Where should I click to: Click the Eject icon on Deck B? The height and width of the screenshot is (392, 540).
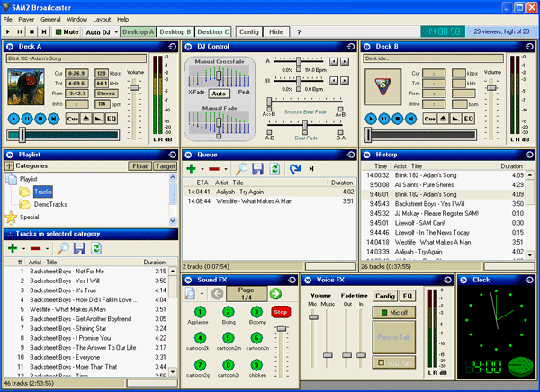pyautogui.click(x=443, y=119)
